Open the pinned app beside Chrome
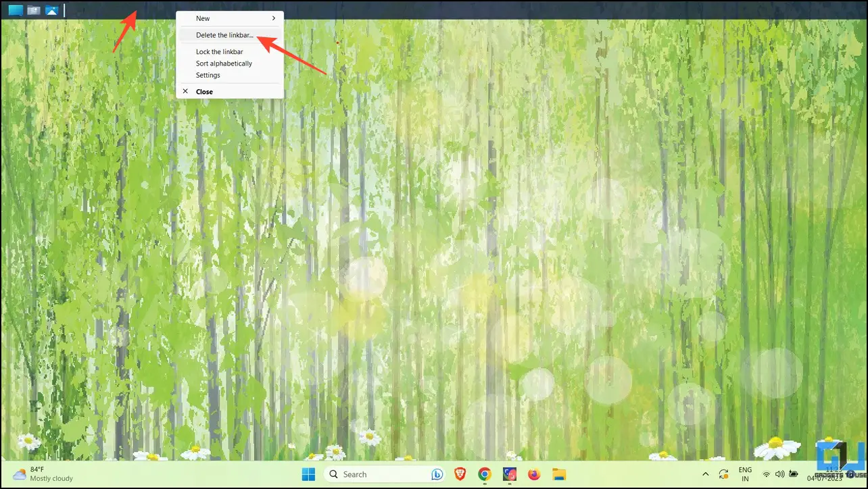The image size is (868, 489). point(509,474)
